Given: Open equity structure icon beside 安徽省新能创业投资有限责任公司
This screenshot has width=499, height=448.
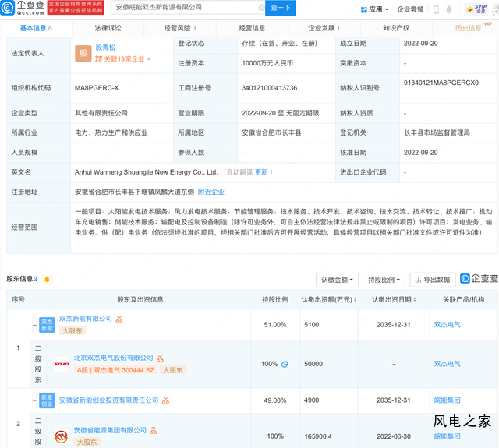Looking at the screenshot, I should click(165, 400).
